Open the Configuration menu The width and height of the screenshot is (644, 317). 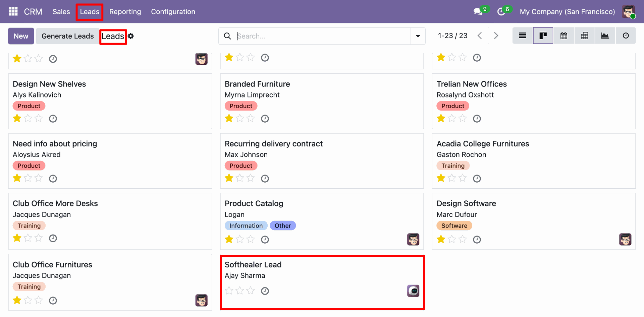click(x=173, y=12)
